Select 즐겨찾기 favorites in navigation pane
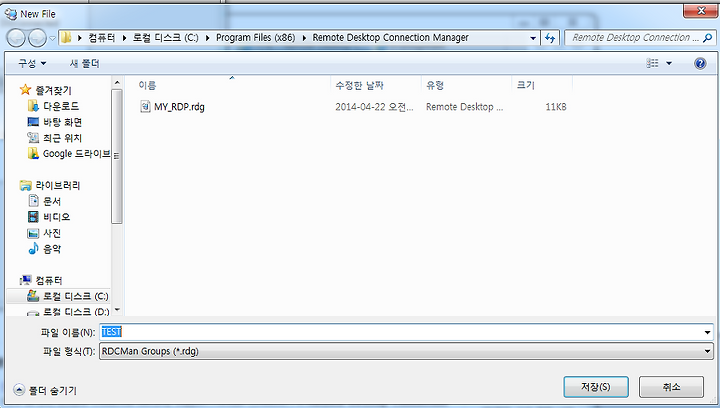 53,90
